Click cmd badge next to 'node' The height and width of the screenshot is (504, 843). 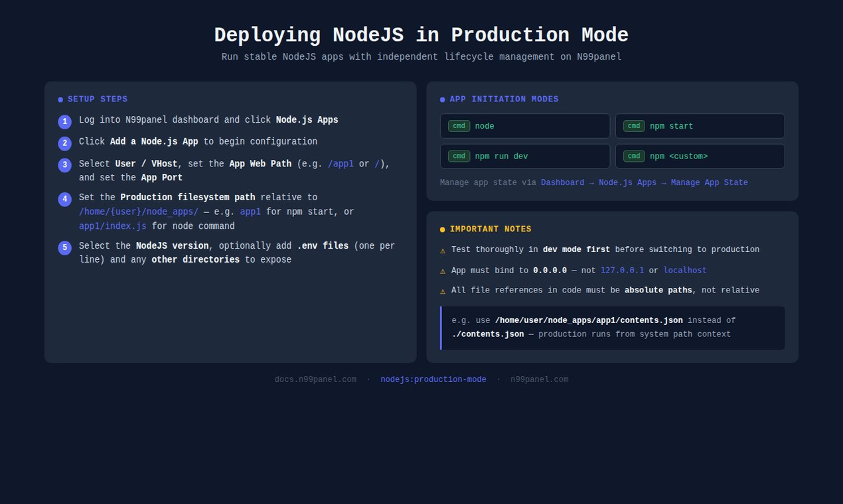coord(459,126)
